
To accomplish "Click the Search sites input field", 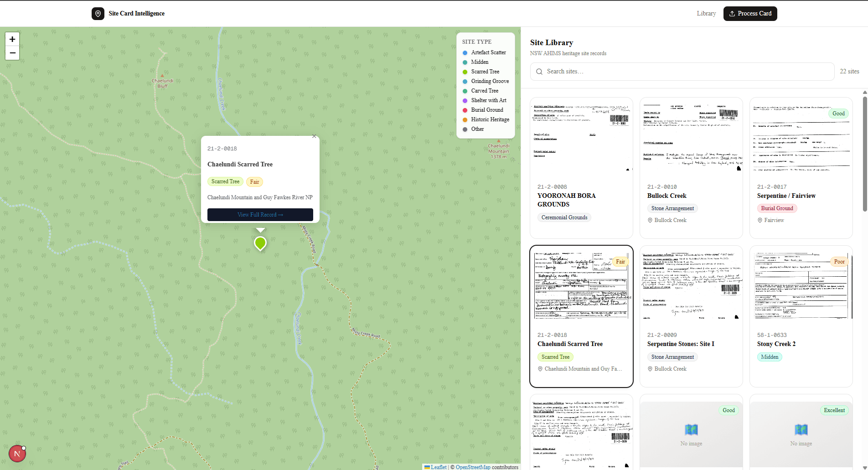I will click(638, 72).
